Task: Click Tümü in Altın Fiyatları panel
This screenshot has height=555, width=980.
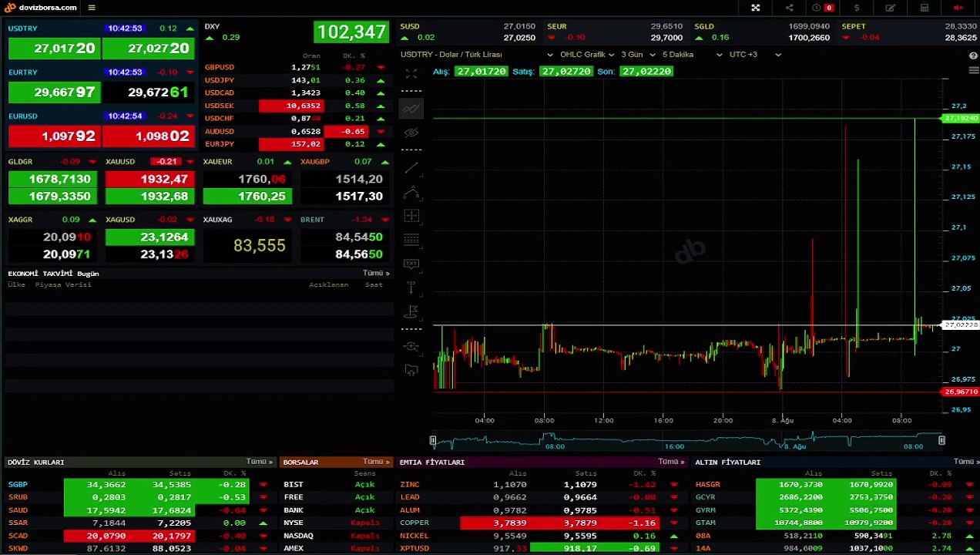Action: tap(966, 462)
